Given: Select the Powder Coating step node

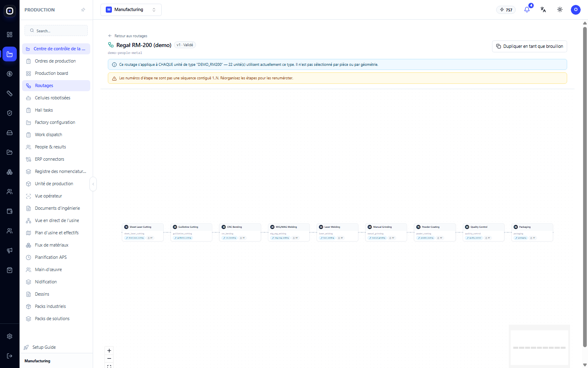Looking at the screenshot, I should point(435,232).
